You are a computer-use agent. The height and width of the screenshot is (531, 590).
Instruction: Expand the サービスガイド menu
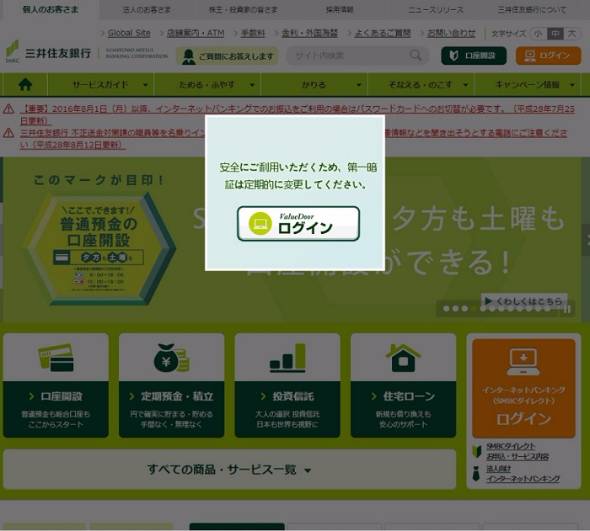pos(100,85)
